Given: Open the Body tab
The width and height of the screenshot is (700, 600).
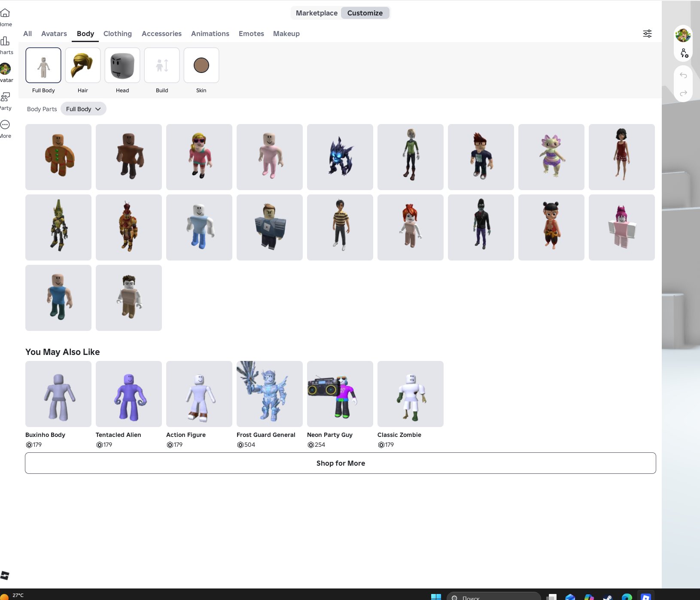Looking at the screenshot, I should [x=85, y=33].
